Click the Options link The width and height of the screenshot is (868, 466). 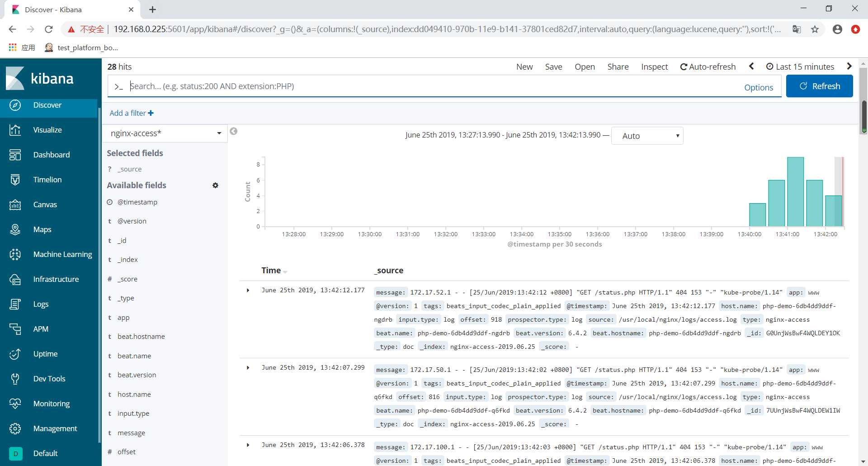click(x=759, y=87)
